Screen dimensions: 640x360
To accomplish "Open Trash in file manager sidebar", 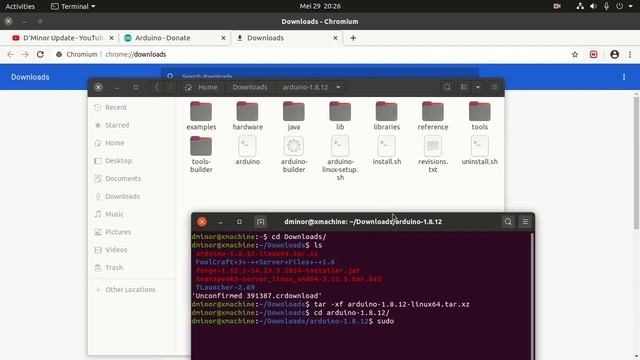I will tap(132, 267).
